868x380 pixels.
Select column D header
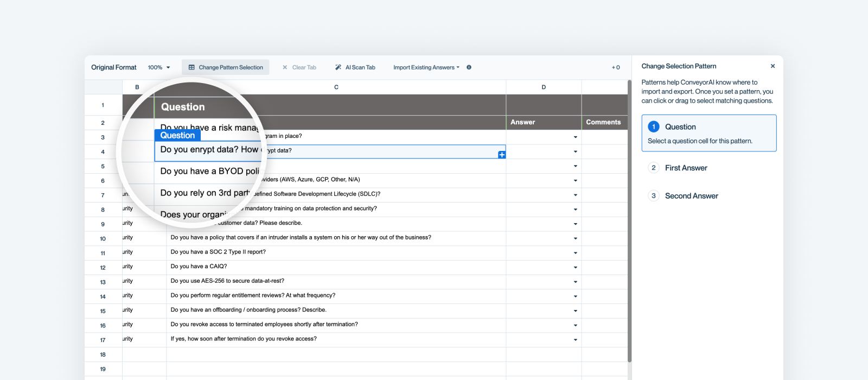click(544, 87)
